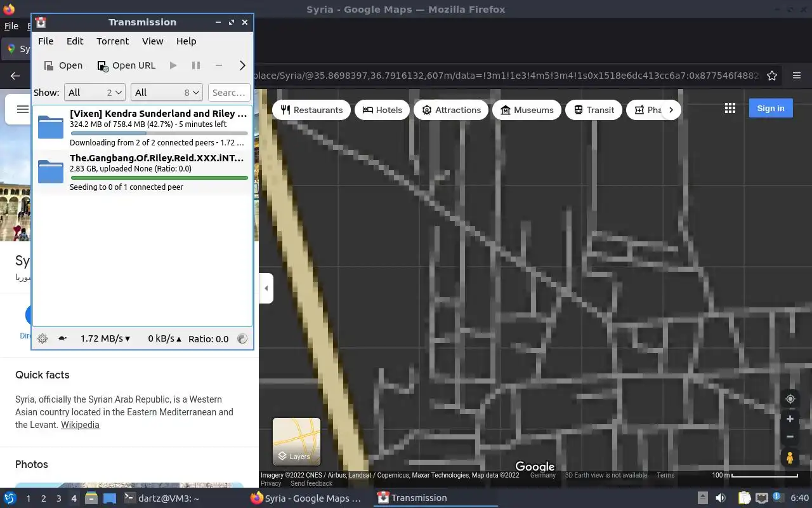Open the tracker filter dropdown showing 8

(166, 93)
